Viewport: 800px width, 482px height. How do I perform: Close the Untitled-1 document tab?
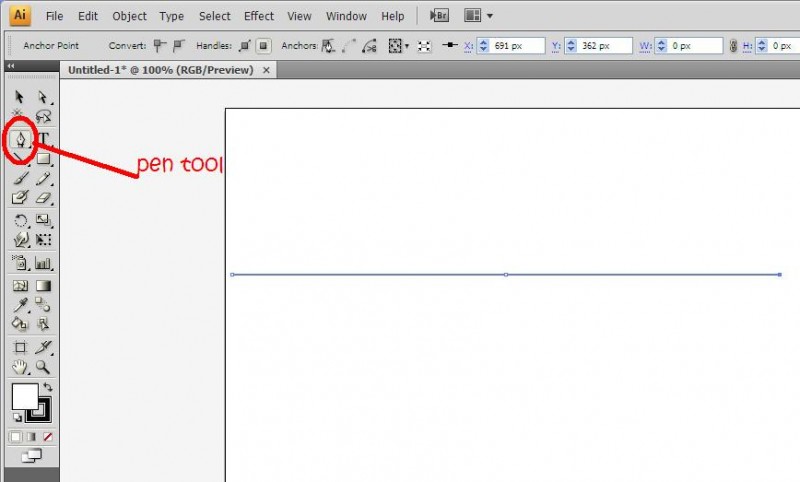(x=266, y=70)
